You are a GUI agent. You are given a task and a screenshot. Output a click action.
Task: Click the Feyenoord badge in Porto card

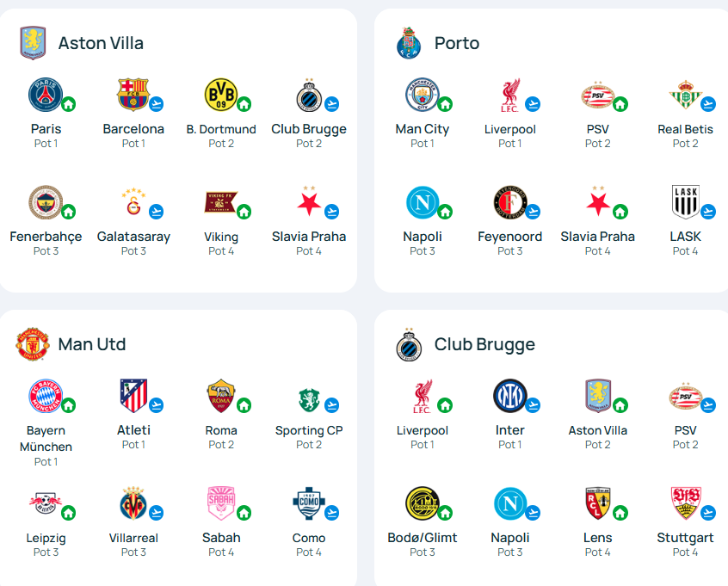coord(509,202)
